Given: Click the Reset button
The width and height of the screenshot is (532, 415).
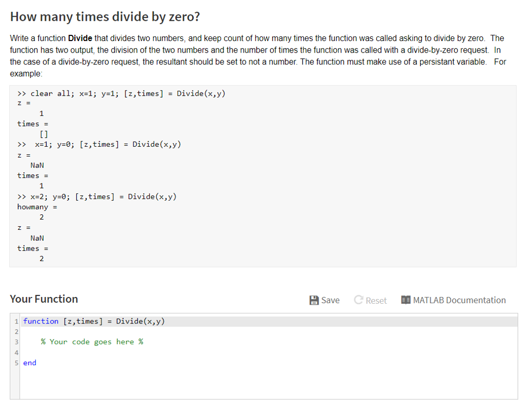Looking at the screenshot, I should (370, 300).
